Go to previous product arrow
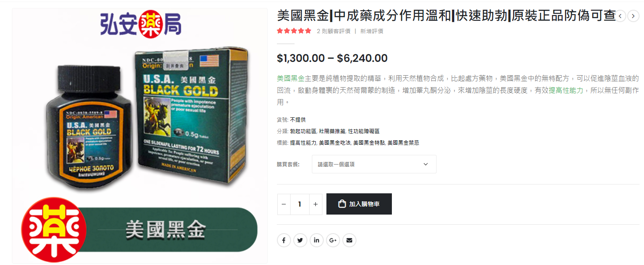Image resolution: width=644 pixels, height=265 pixels. (621, 16)
